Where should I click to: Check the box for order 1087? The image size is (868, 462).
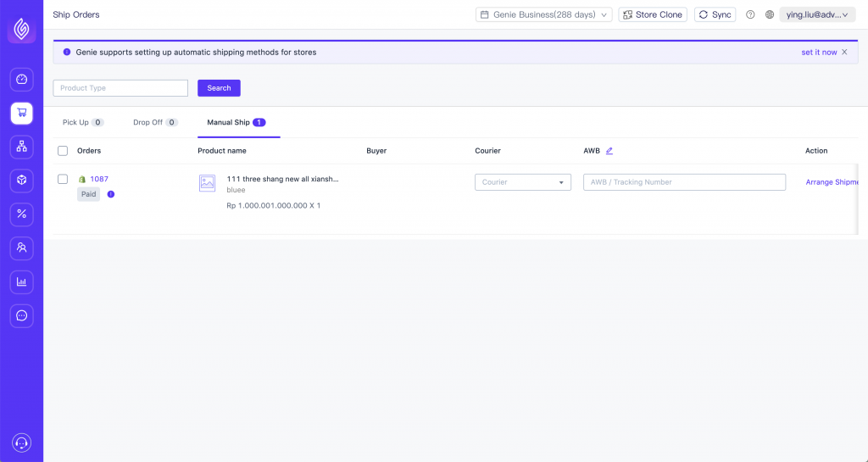point(63,179)
